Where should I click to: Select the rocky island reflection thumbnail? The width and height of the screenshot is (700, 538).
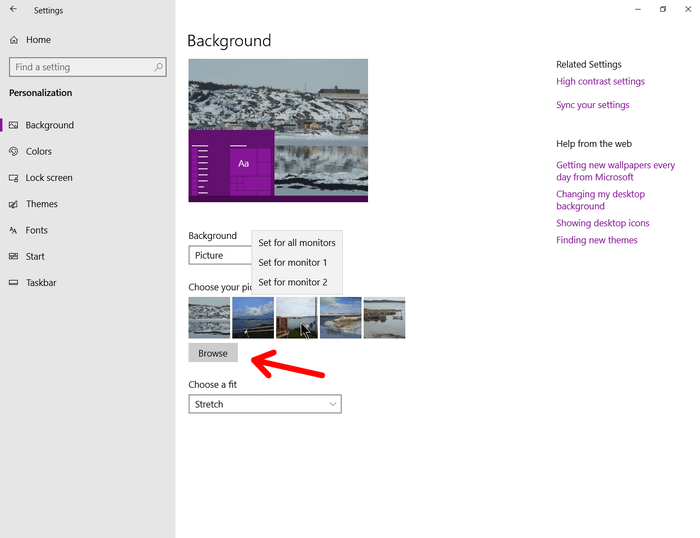tap(341, 317)
